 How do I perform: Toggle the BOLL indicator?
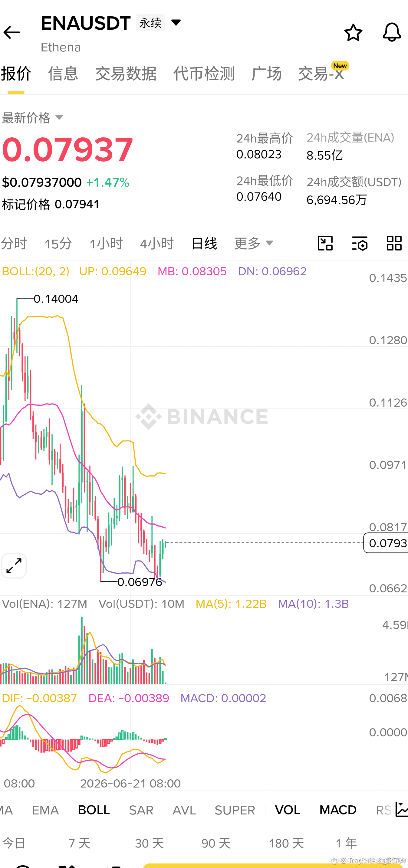click(94, 810)
